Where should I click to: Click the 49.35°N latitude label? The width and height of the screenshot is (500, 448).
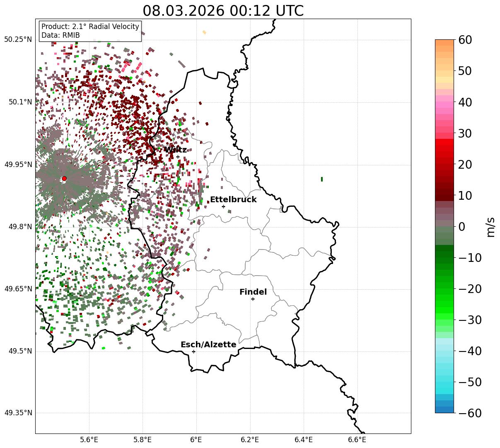pyautogui.click(x=18, y=413)
